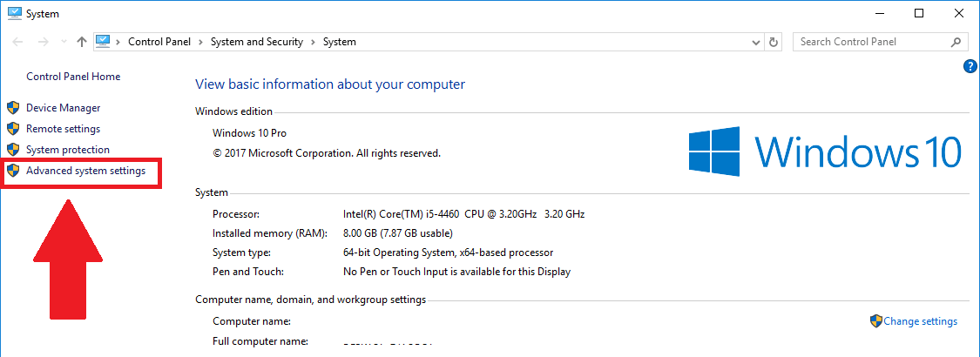Click the Windows 10 Pro edition text

pyautogui.click(x=249, y=132)
